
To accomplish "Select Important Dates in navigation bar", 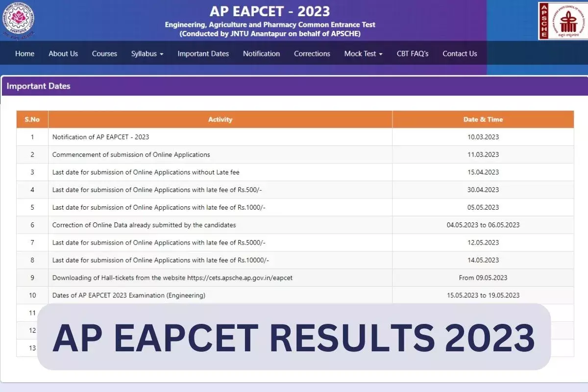I will click(203, 54).
